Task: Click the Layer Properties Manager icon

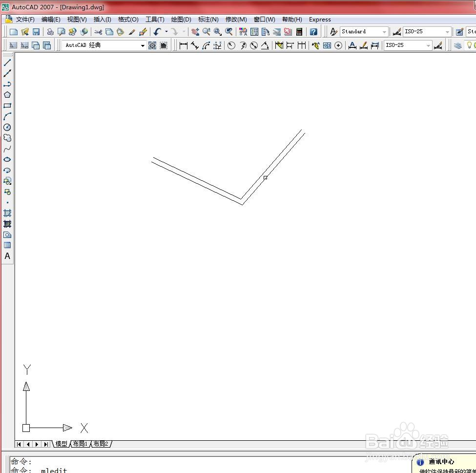Action: tap(458, 45)
